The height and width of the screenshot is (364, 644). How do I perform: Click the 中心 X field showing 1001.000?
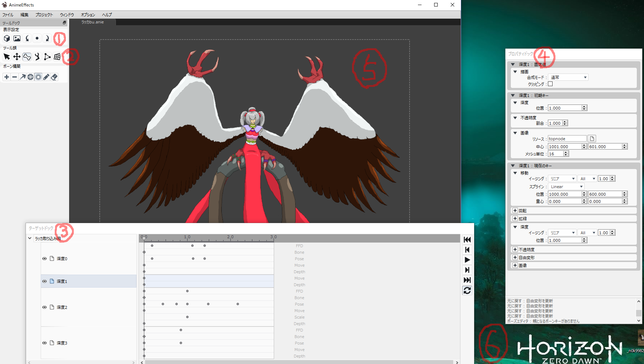565,147
